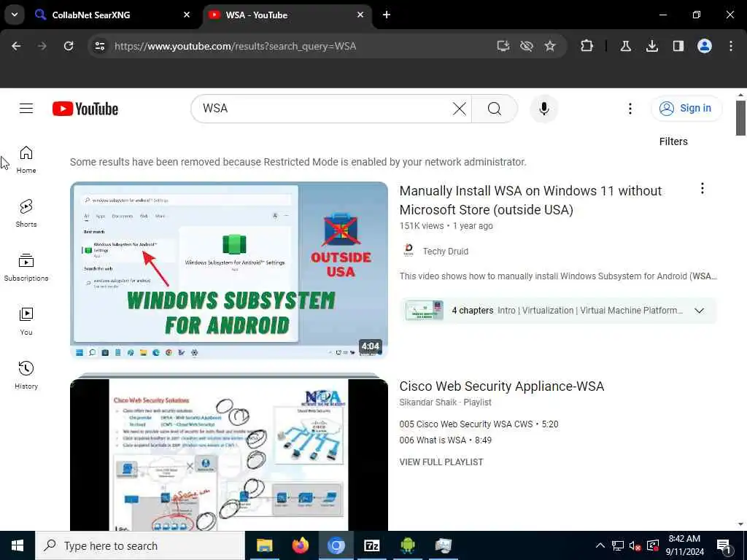Install app icon in address bar
Viewport: 747px width, 560px height.
[x=503, y=46]
